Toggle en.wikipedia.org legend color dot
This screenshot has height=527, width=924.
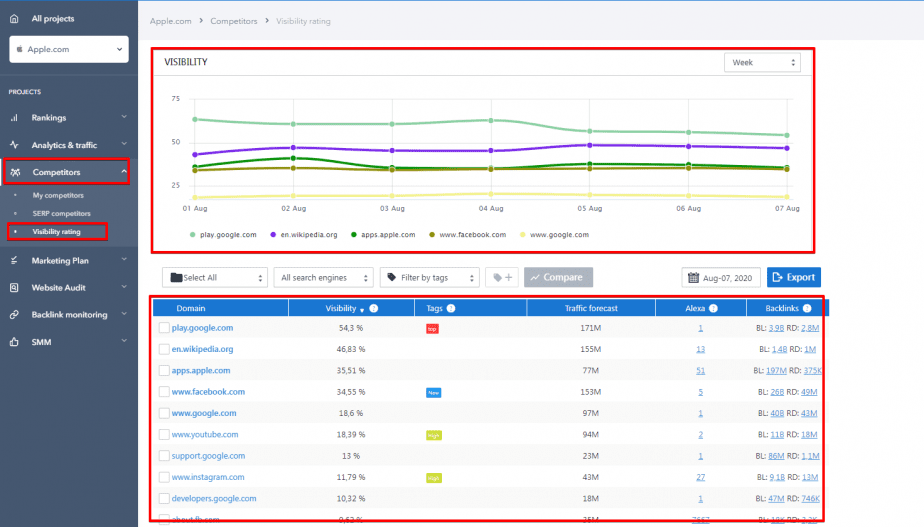tap(273, 235)
